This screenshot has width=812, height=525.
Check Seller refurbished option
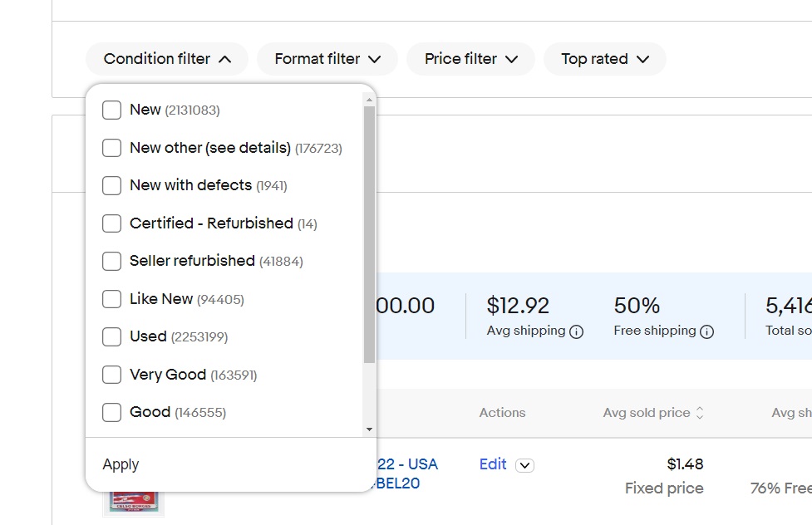click(112, 261)
